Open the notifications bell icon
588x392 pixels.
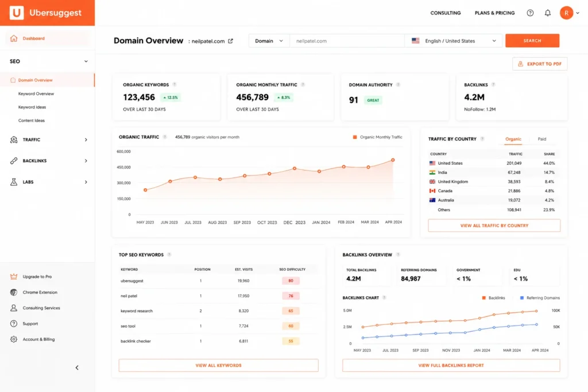(548, 13)
